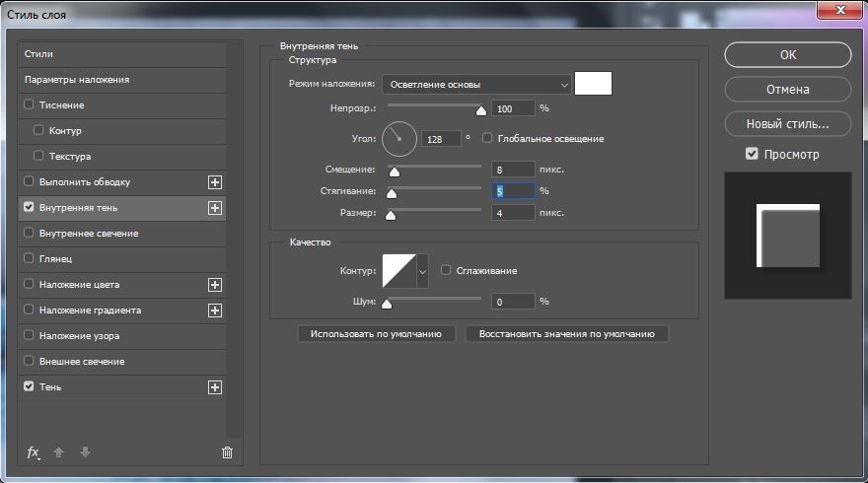Click Шум noise slider handle
This screenshot has height=483, width=868.
(387, 304)
